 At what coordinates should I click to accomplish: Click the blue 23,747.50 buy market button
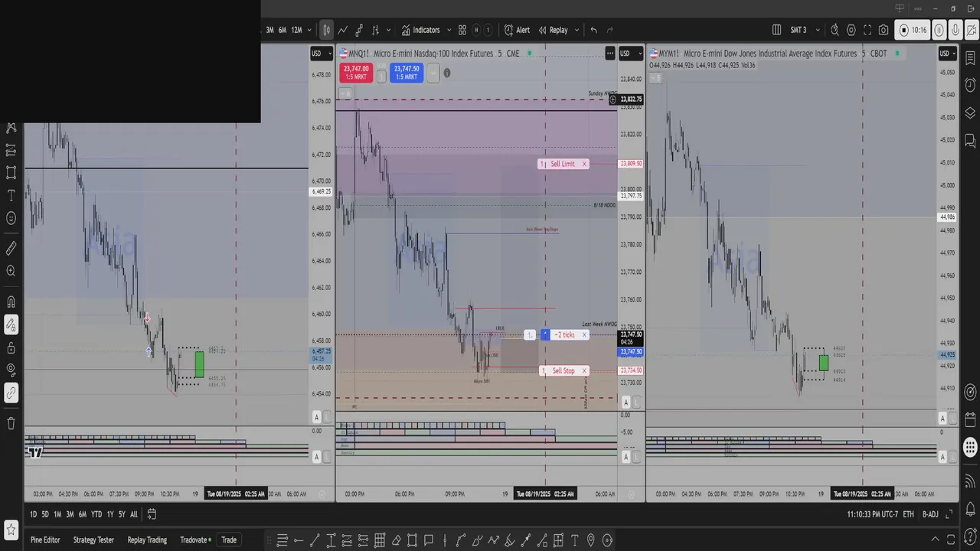406,73
